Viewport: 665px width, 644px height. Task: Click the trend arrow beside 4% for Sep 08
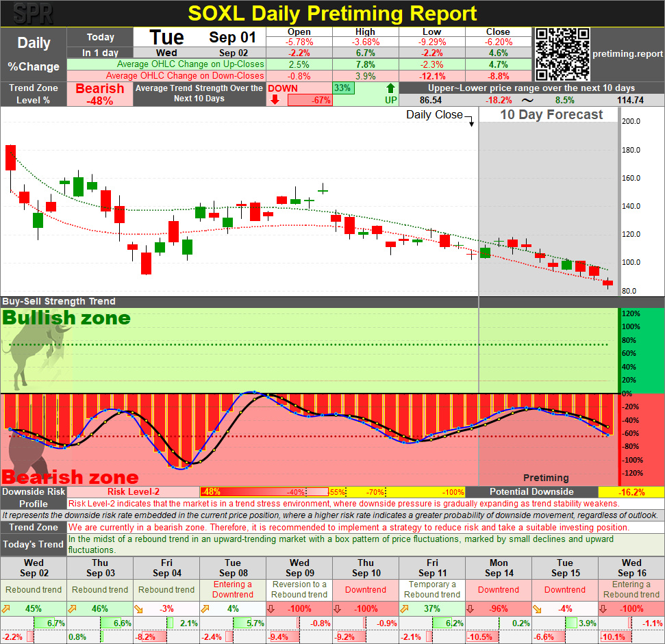point(205,609)
